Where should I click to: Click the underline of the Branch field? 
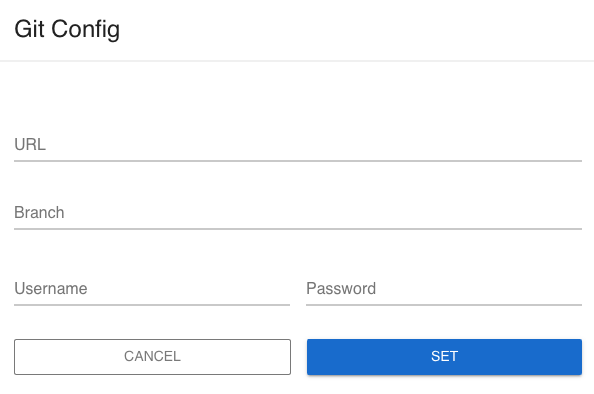tap(298, 229)
